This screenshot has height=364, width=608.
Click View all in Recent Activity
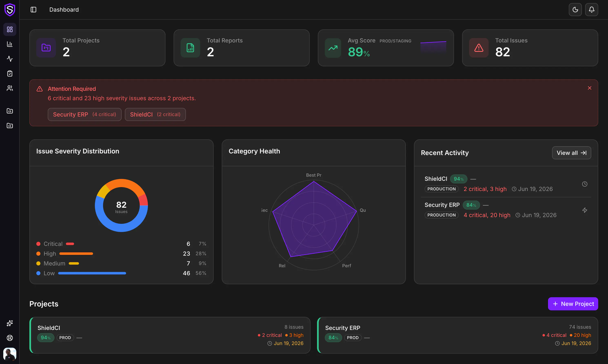click(571, 153)
